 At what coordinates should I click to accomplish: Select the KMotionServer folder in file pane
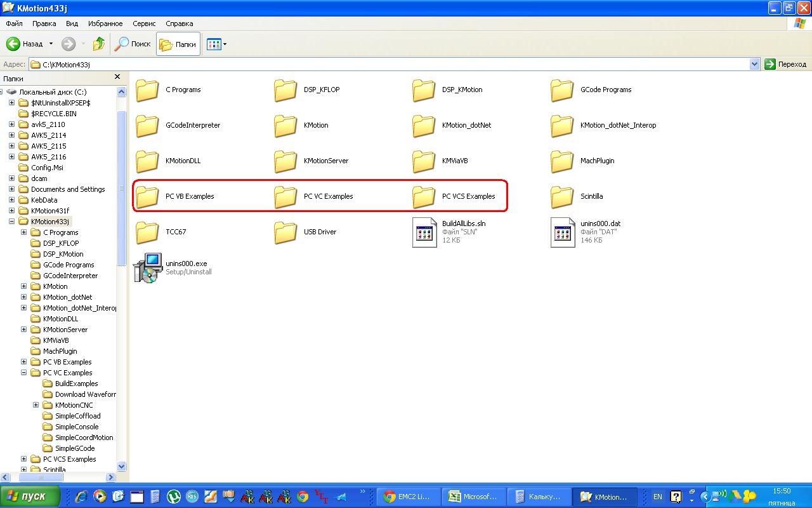point(285,161)
